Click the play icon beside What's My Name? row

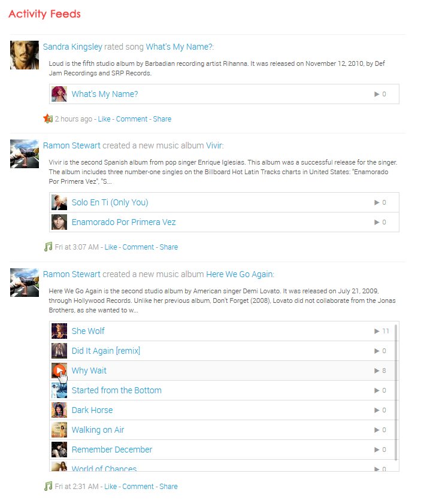(377, 94)
